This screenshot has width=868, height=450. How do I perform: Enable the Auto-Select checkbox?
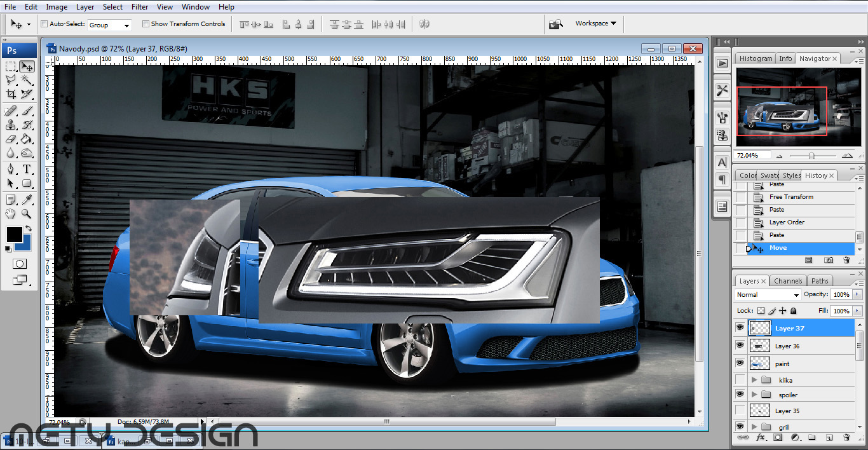(44, 24)
